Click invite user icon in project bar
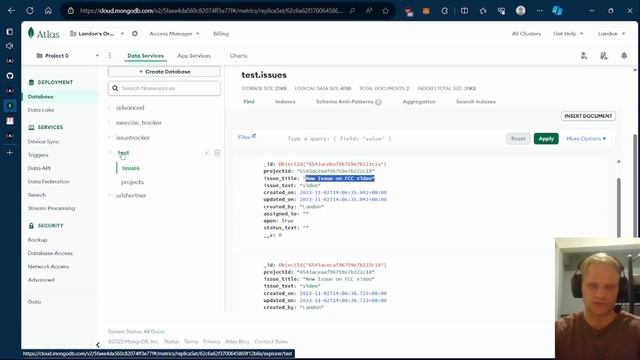Viewport: 640px width, 360px height. 584,56
